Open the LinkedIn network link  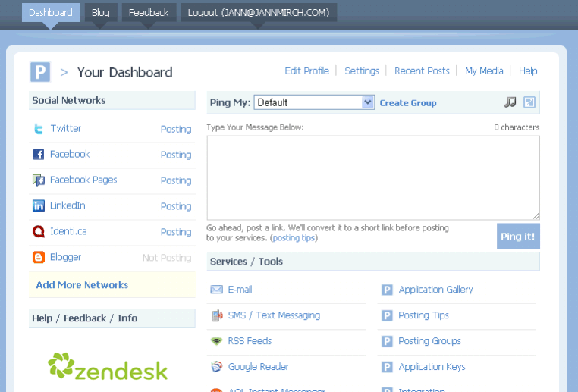point(68,205)
